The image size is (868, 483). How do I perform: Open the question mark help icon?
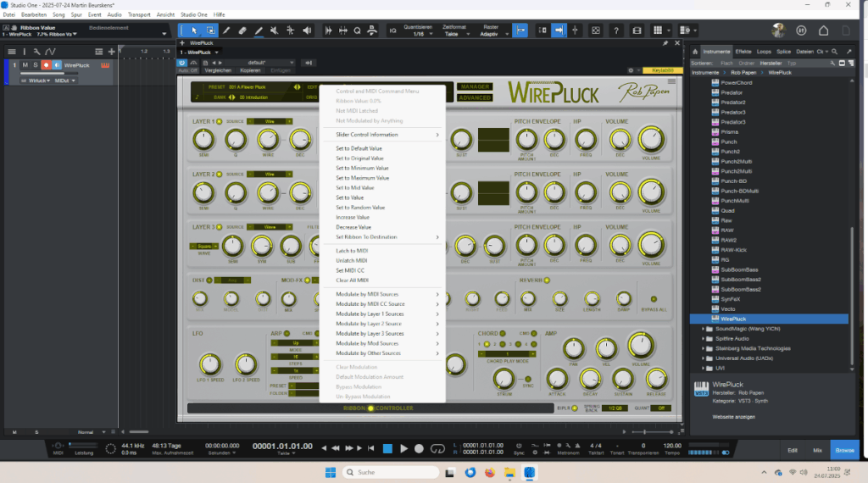coord(615,31)
